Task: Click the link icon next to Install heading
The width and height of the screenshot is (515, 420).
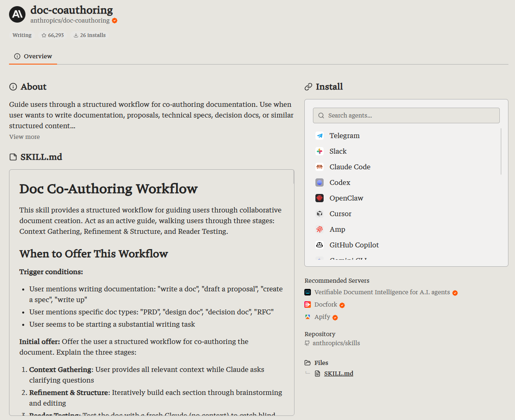Action: click(x=308, y=87)
